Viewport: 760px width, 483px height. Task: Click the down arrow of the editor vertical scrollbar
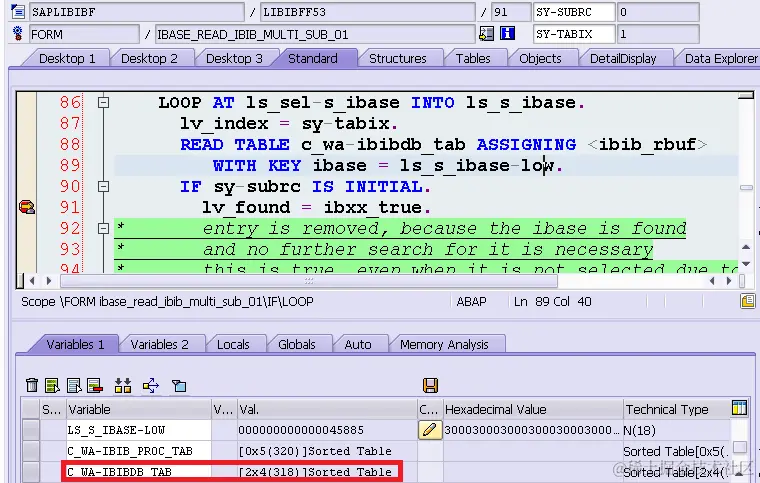coord(746,264)
